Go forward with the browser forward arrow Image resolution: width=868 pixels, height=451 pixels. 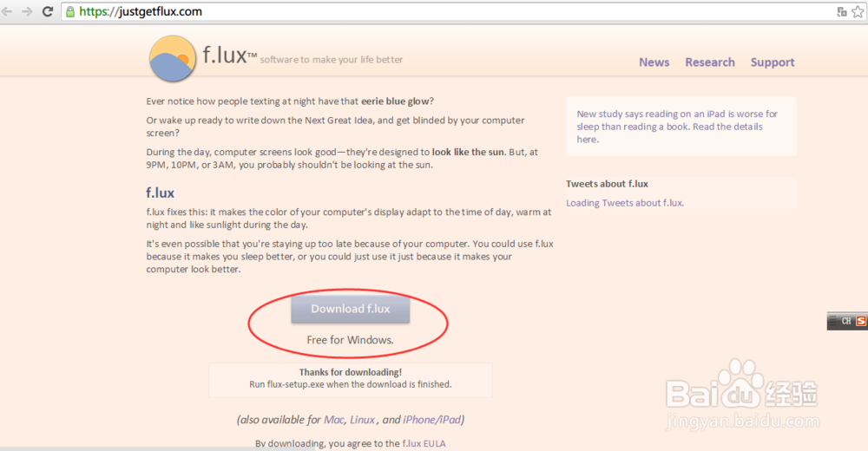click(27, 11)
